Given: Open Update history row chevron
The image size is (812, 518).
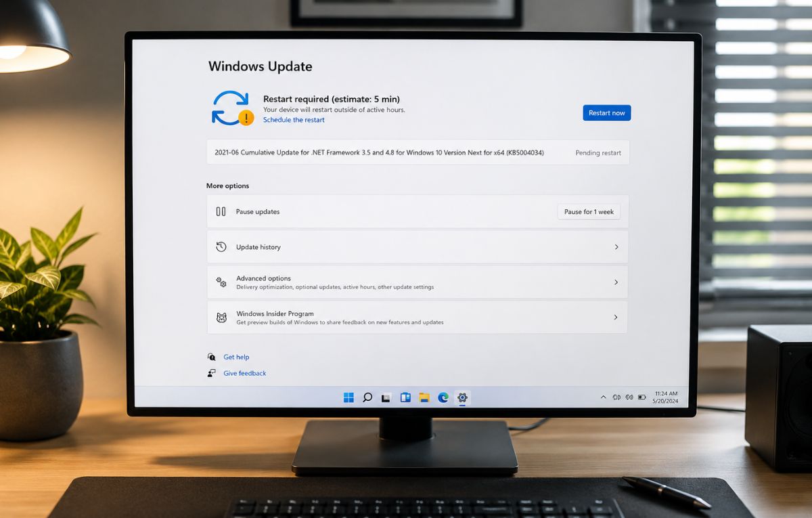Looking at the screenshot, I should 616,247.
